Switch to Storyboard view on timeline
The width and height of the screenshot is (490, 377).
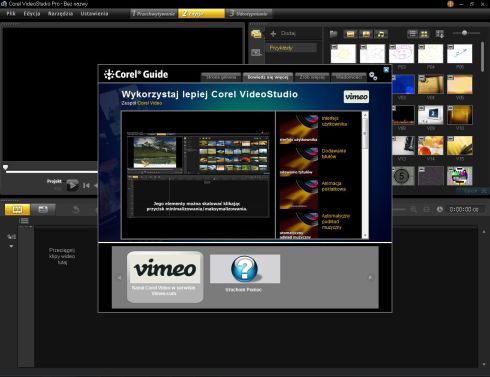click(x=17, y=210)
